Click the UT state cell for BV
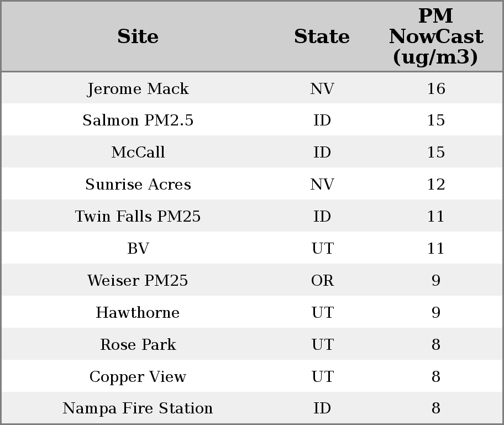The height and width of the screenshot is (425, 504). 322,249
